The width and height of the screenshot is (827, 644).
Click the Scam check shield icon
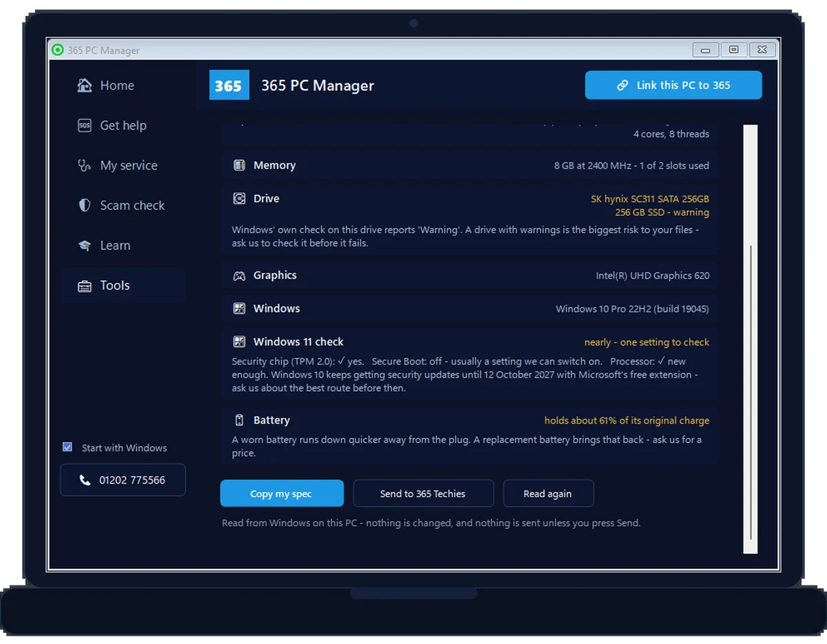85,205
